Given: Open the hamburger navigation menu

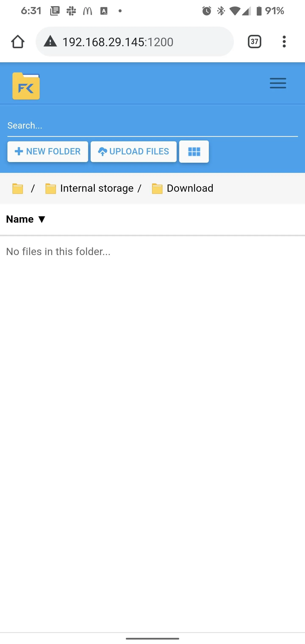Looking at the screenshot, I should point(278,83).
